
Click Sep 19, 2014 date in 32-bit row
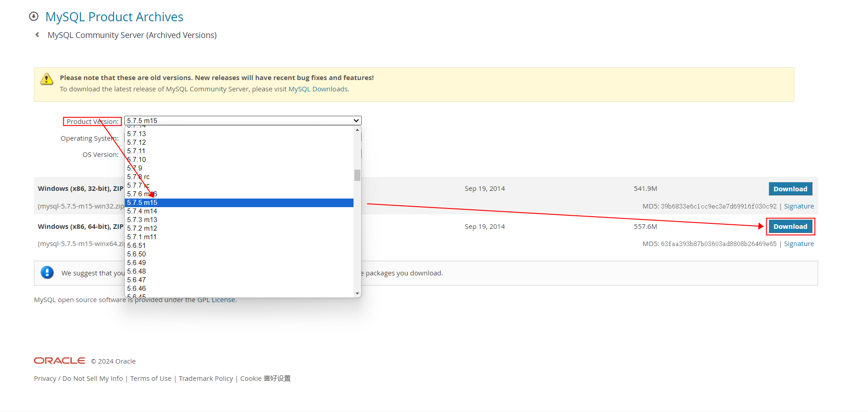point(485,189)
